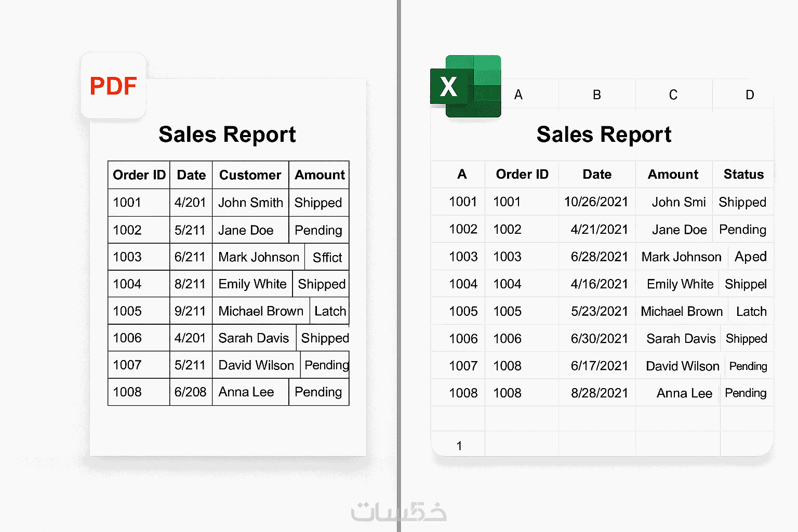The width and height of the screenshot is (798, 532).
Task: Select the Aped status cell
Action: (x=750, y=257)
